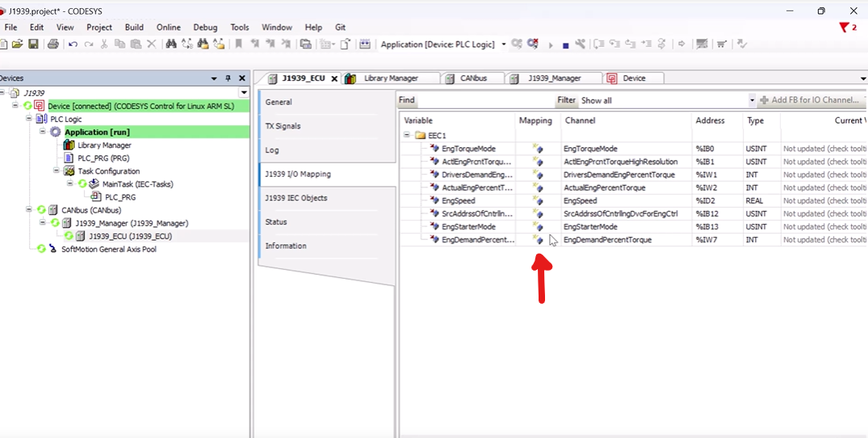Click the mapping icon for EngStarterMode row

click(x=538, y=226)
